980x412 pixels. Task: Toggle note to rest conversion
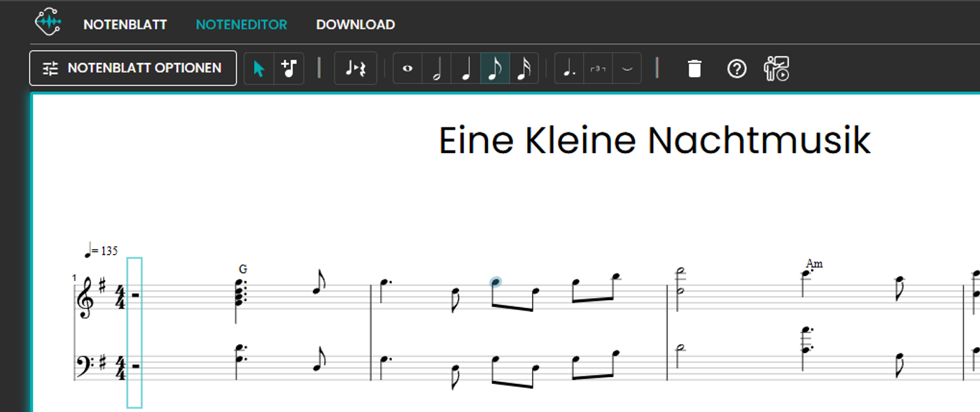[x=356, y=69]
